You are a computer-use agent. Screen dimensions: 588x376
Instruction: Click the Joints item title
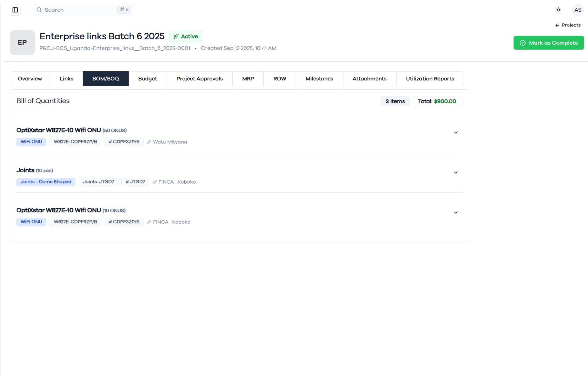(x=25, y=170)
